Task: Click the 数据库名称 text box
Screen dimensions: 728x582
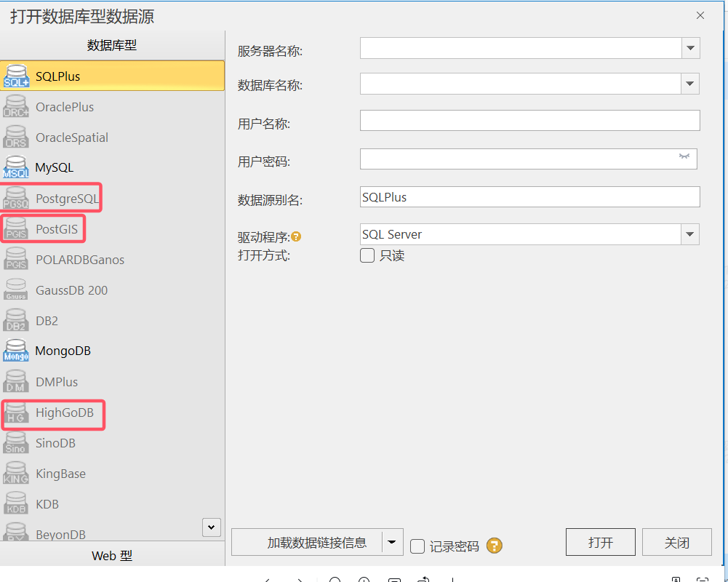Action: point(521,84)
